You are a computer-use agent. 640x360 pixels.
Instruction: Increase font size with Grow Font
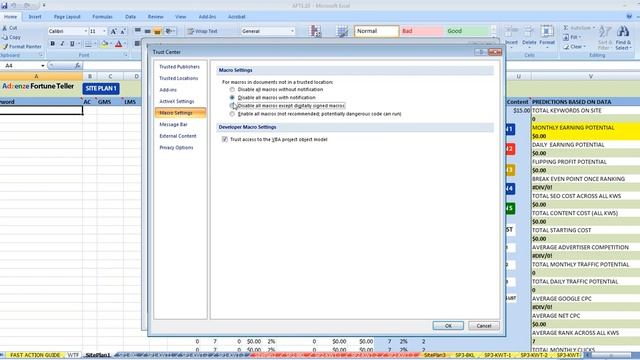point(113,31)
